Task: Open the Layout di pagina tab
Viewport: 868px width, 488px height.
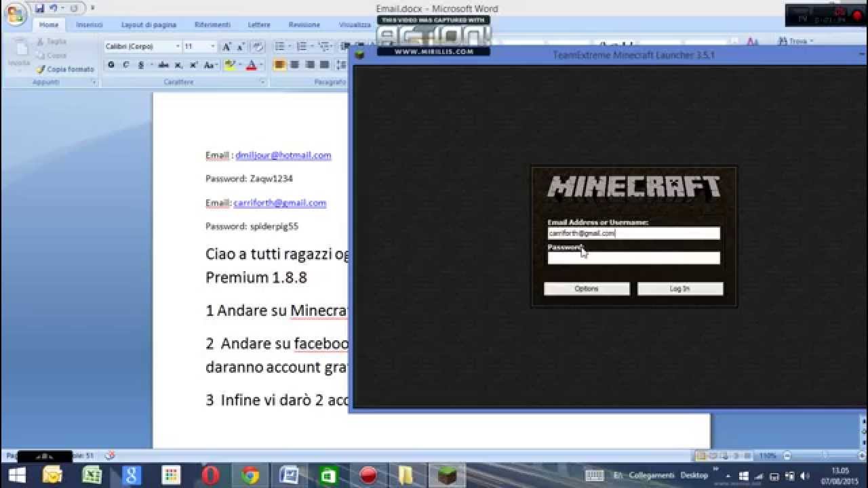Action: pyautogui.click(x=149, y=24)
